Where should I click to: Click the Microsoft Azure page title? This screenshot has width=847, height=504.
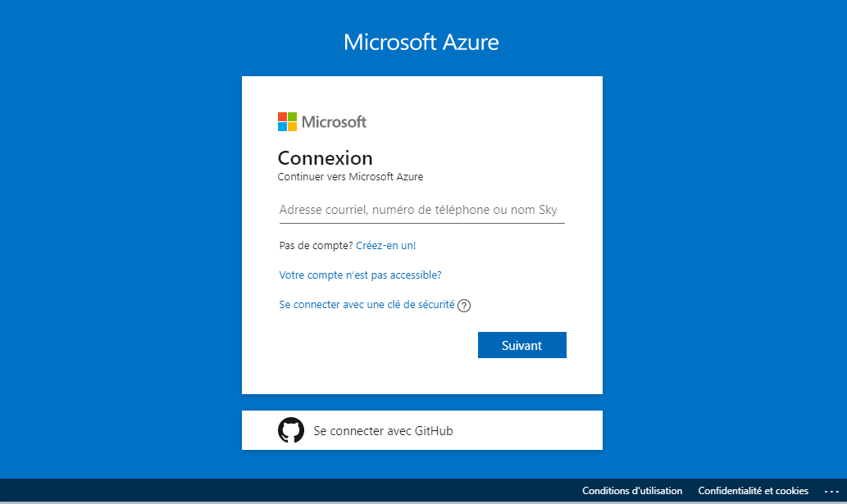coord(421,43)
